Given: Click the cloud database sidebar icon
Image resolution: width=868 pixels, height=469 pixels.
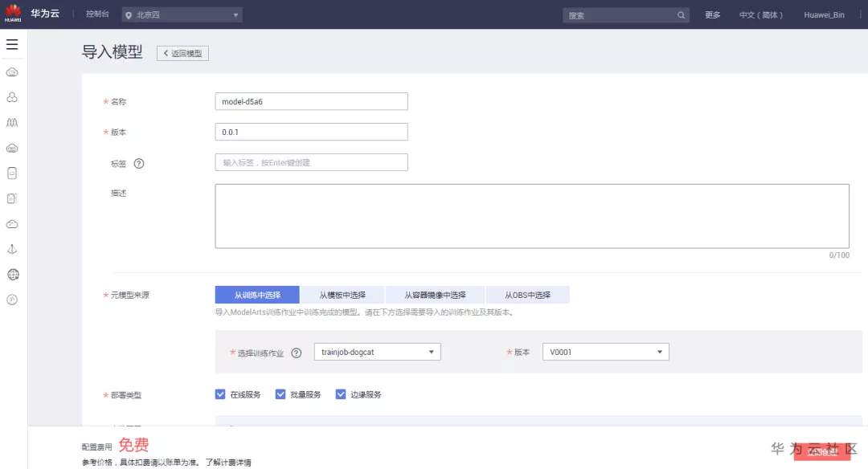Looking at the screenshot, I should coord(12,148).
